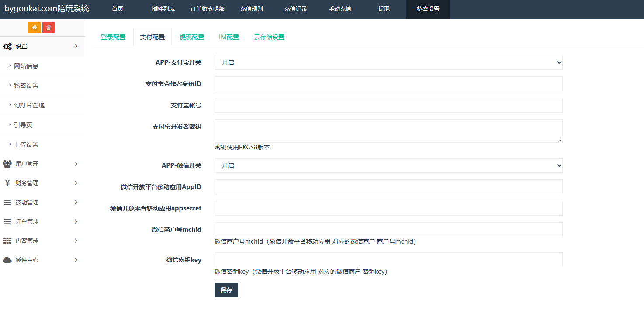Click the 保存 button
This screenshot has height=324, width=644.
point(226,290)
